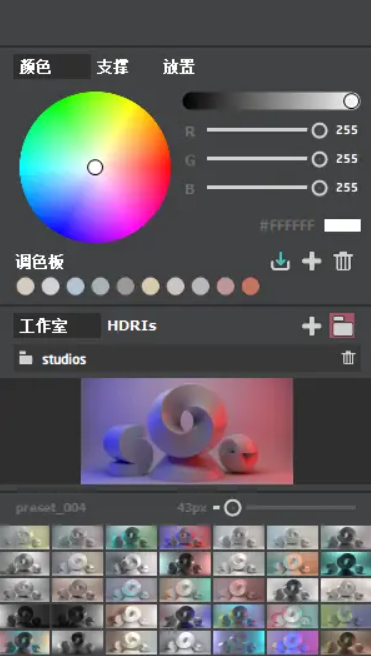
Task: Choose the cyan-edged purple thumbnail in bottom row
Action: click(239, 643)
